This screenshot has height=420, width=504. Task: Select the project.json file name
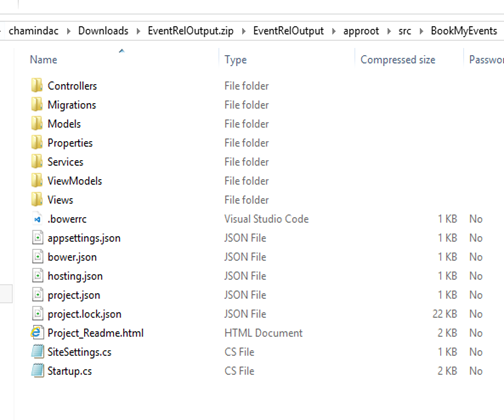point(74,295)
